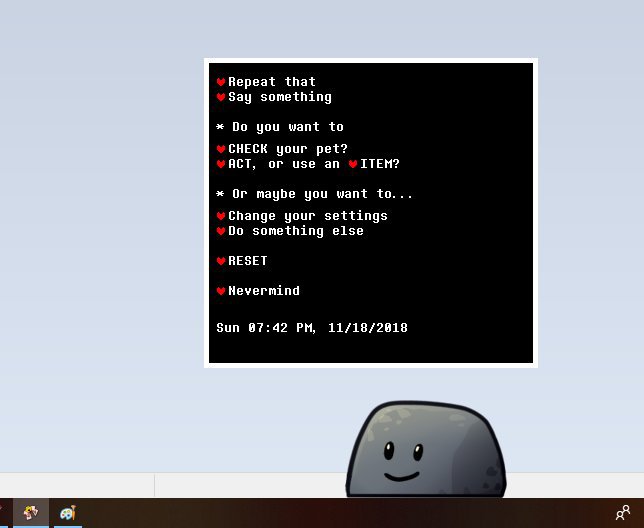Image resolution: width=644 pixels, height=528 pixels.
Task: Click the red heart before ITEM
Action: (353, 164)
